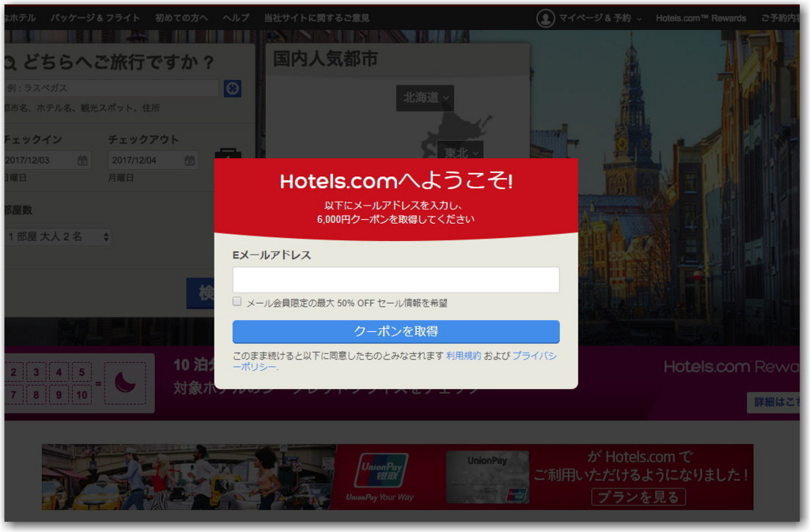The width and height of the screenshot is (810, 532).
Task: Click the Eメールアドレス input field
Action: pos(396,280)
